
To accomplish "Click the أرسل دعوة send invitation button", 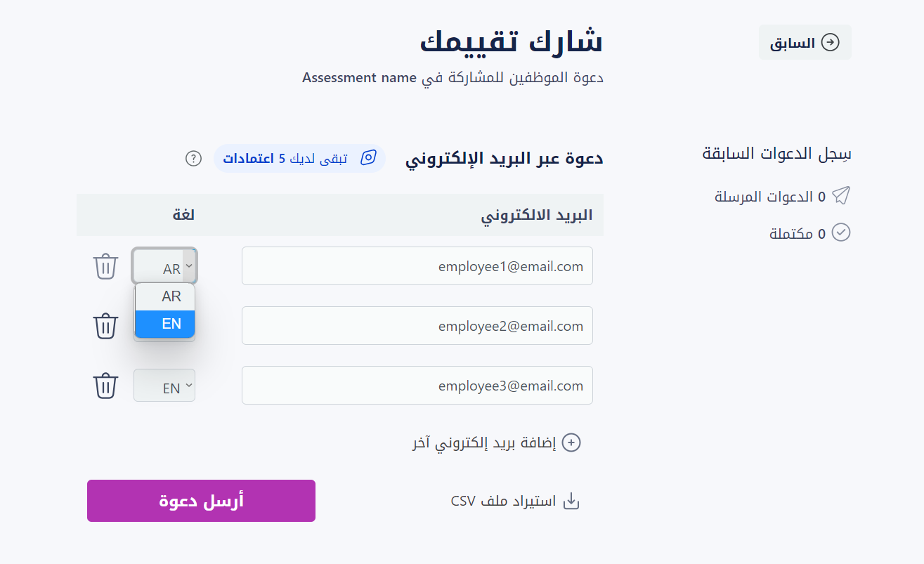I will pos(201,501).
